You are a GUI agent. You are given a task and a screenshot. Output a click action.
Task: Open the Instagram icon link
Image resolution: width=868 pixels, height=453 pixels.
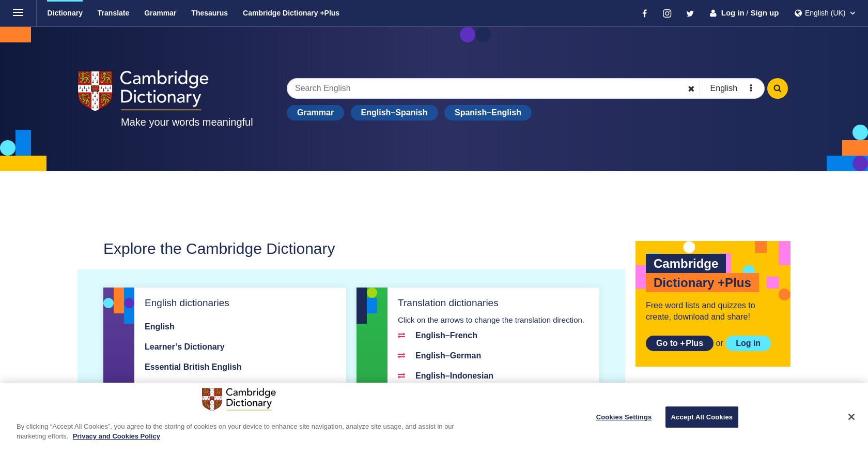point(667,13)
